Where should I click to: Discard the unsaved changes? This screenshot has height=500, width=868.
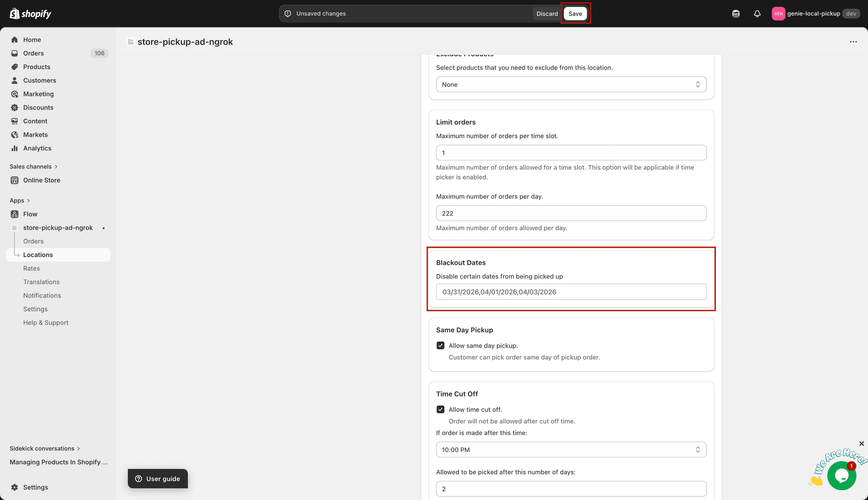click(x=547, y=14)
